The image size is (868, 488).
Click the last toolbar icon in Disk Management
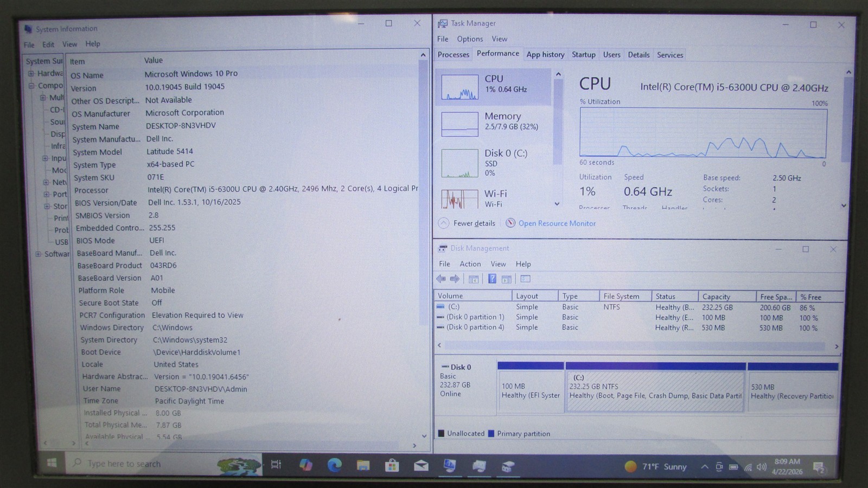click(525, 279)
